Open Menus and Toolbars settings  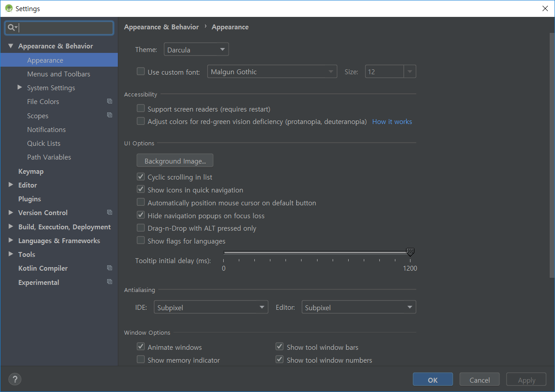(x=59, y=74)
